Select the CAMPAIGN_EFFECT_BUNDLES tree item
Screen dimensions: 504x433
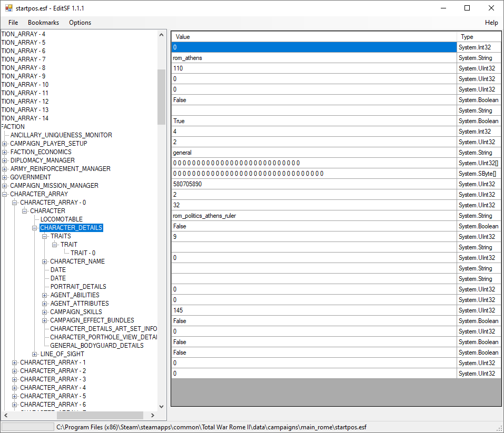click(x=92, y=320)
